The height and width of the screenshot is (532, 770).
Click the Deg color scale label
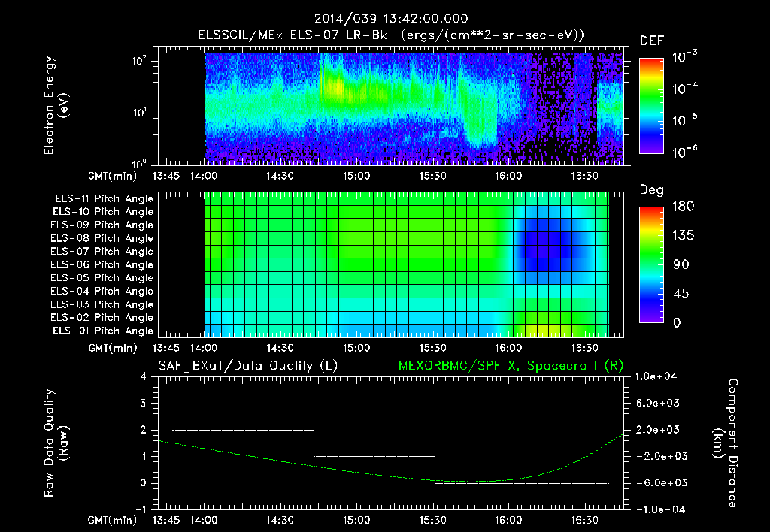(x=652, y=190)
